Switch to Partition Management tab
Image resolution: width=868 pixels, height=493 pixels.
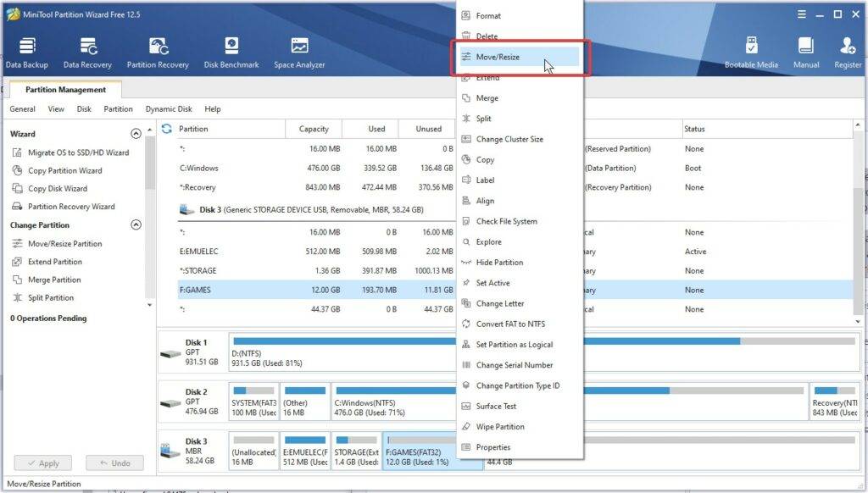65,90
